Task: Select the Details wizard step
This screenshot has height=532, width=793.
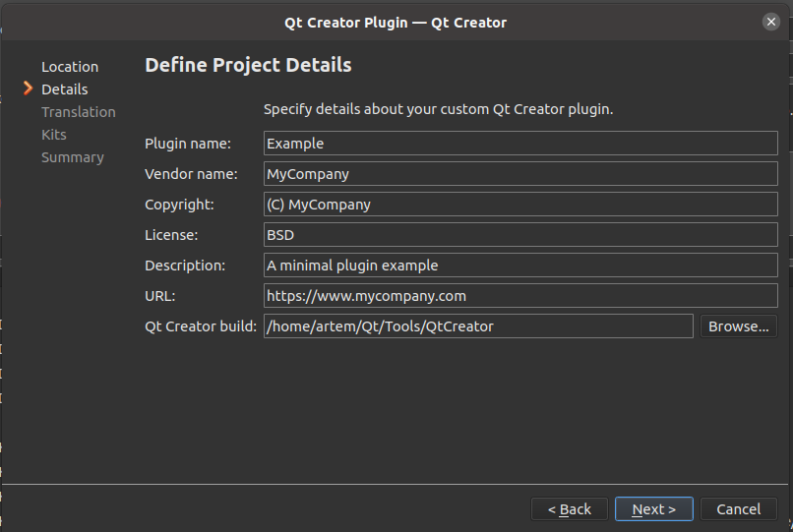Action: click(x=65, y=89)
